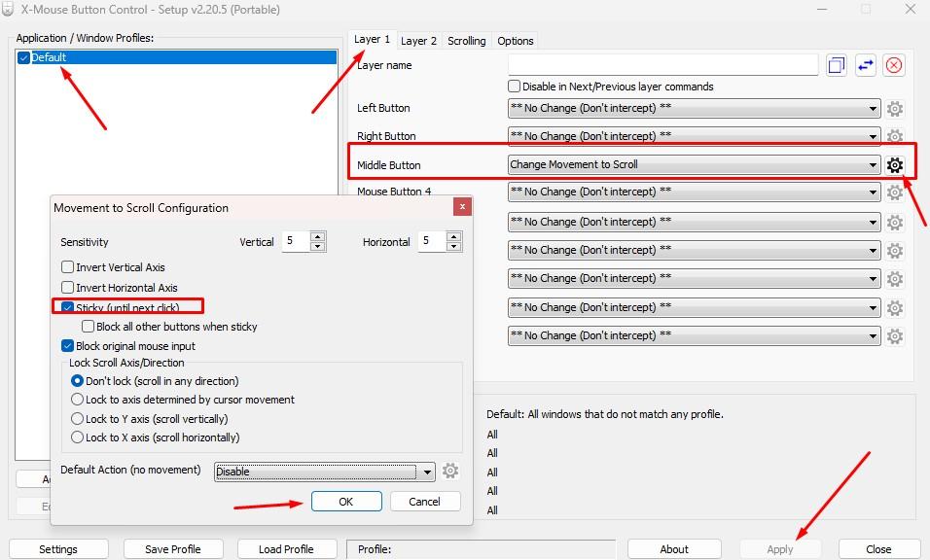Viewport: 930px width, 560px height.
Task: Open the gear settings beside Middle Button
Action: [x=894, y=164]
